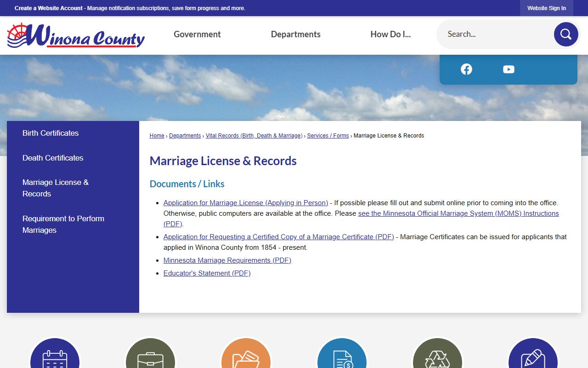Open the YouTube icon link
The height and width of the screenshot is (368, 588).
pyautogui.click(x=509, y=69)
